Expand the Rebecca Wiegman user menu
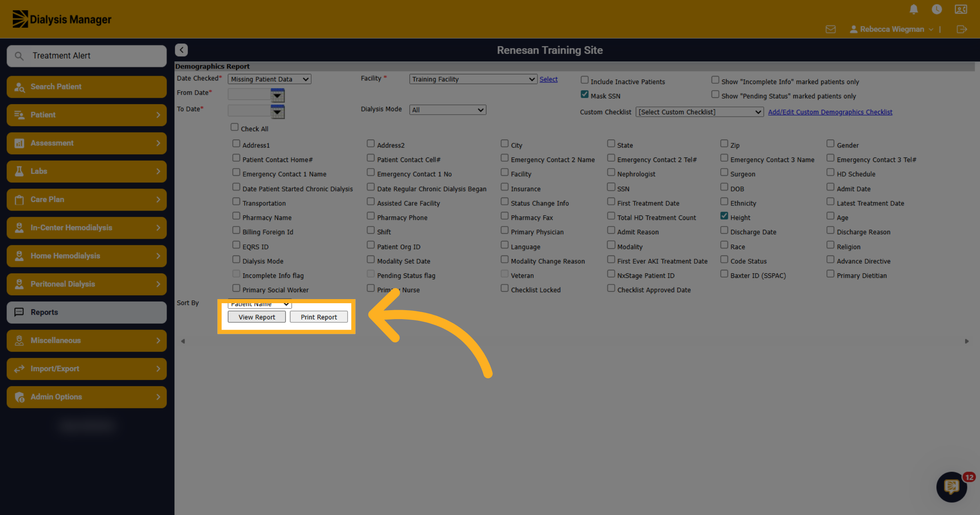The width and height of the screenshot is (980, 515). pyautogui.click(x=892, y=29)
